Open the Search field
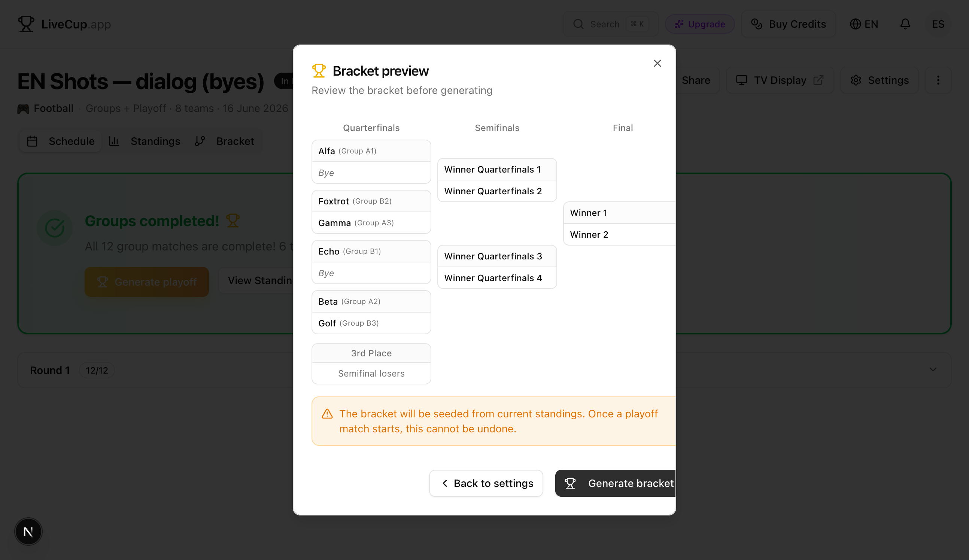This screenshot has width=969, height=560. 611,24
